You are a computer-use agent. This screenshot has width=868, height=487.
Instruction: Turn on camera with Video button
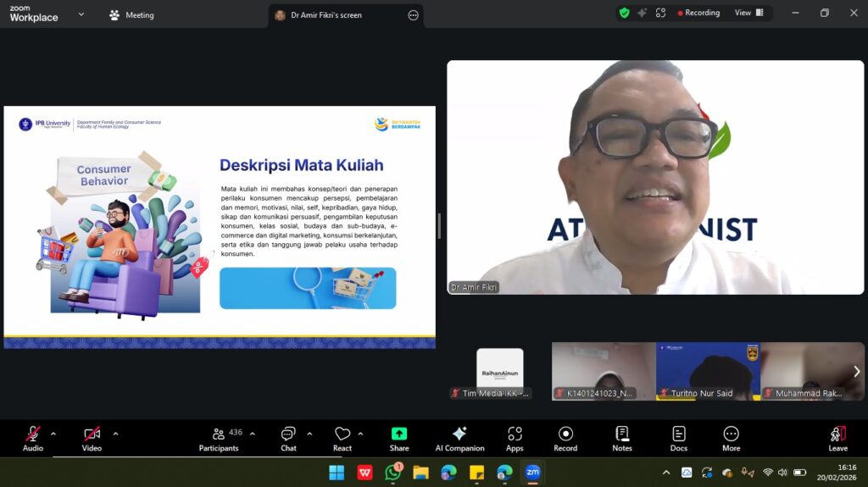coord(92,438)
